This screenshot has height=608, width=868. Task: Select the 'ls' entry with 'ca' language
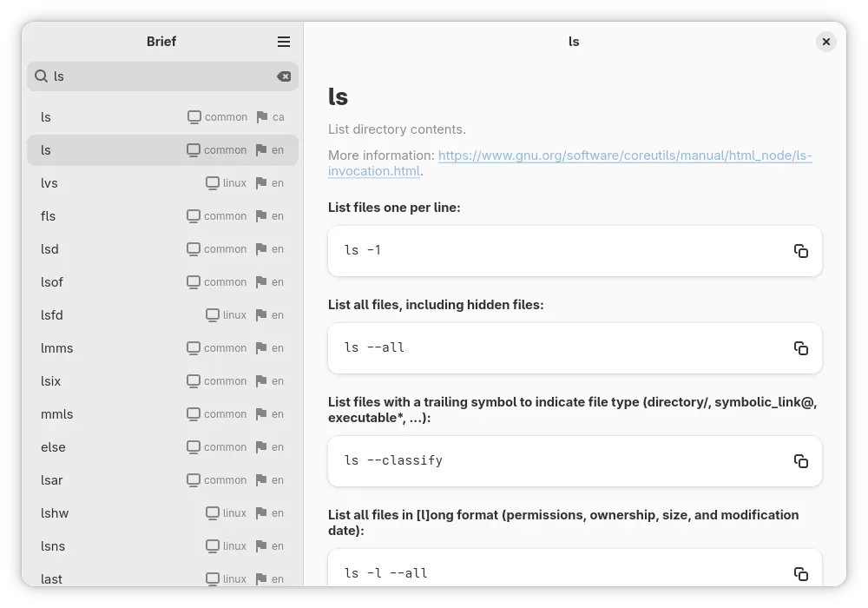click(x=162, y=117)
